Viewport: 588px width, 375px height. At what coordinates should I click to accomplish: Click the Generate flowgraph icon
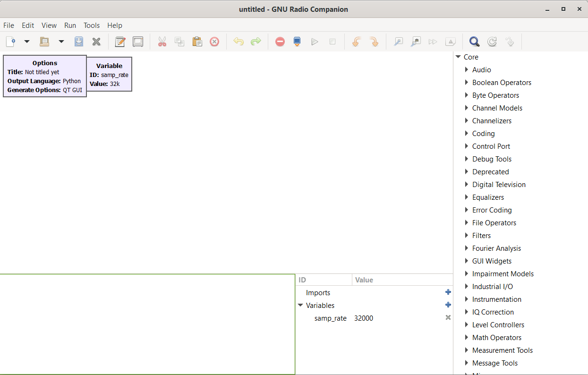tap(297, 42)
